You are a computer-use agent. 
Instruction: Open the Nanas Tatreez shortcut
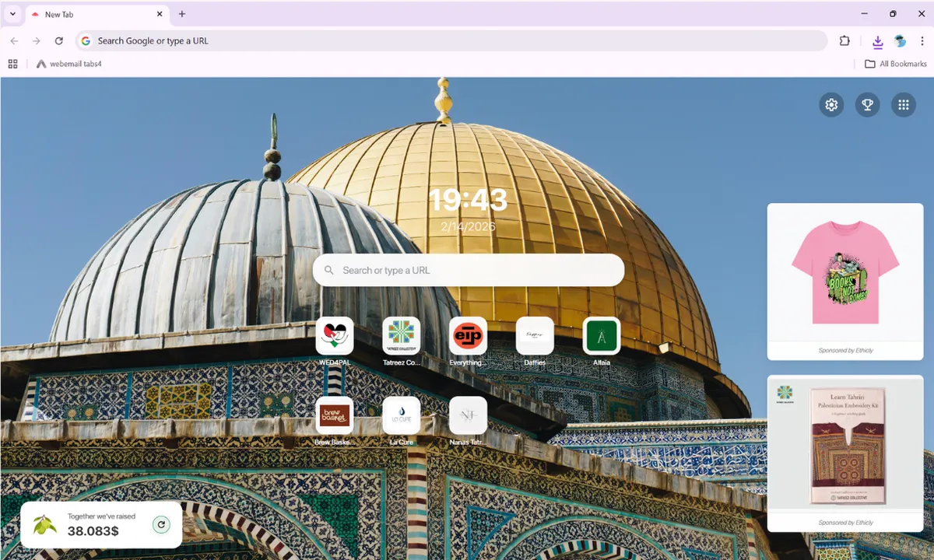coord(469,415)
